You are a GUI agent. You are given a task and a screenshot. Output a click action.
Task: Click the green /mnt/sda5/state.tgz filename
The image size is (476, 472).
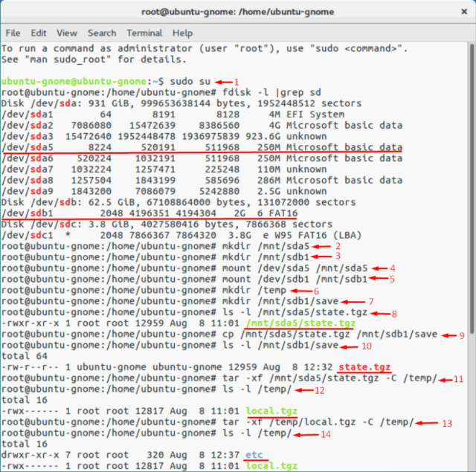[x=295, y=324]
